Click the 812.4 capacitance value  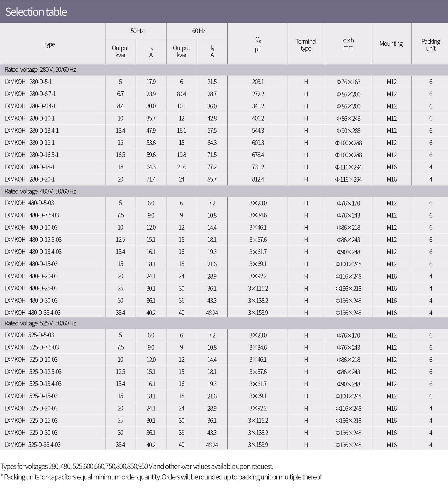pyautogui.click(x=258, y=179)
